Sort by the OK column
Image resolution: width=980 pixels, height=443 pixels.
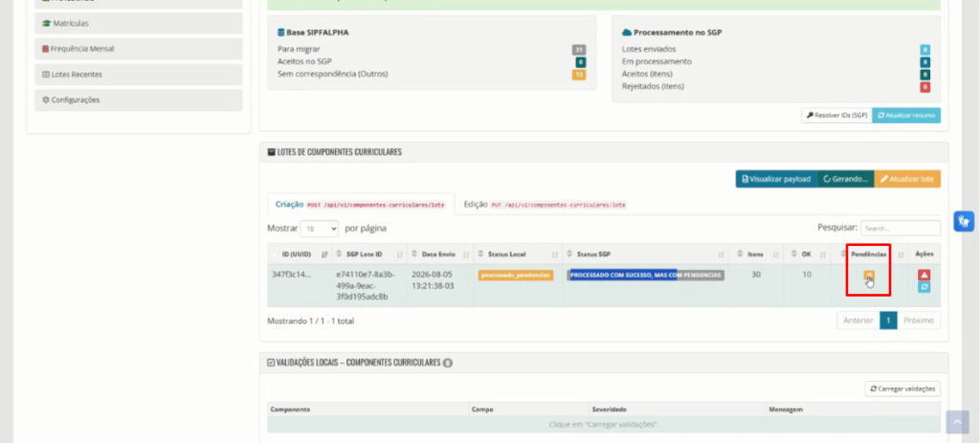point(807,255)
